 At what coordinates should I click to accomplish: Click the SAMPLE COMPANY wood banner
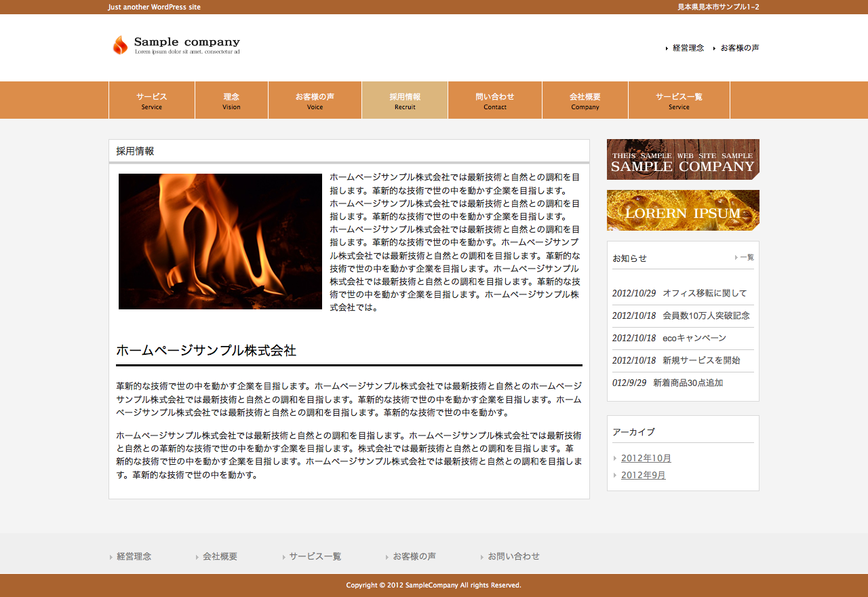(683, 159)
